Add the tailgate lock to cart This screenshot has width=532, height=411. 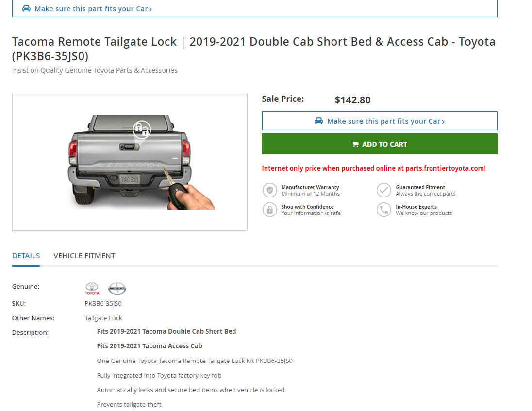[x=379, y=144]
